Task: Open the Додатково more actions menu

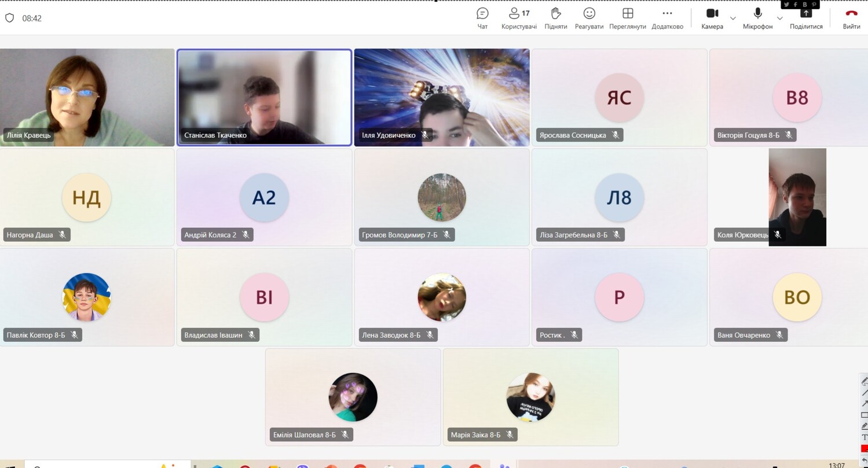Action: point(667,18)
